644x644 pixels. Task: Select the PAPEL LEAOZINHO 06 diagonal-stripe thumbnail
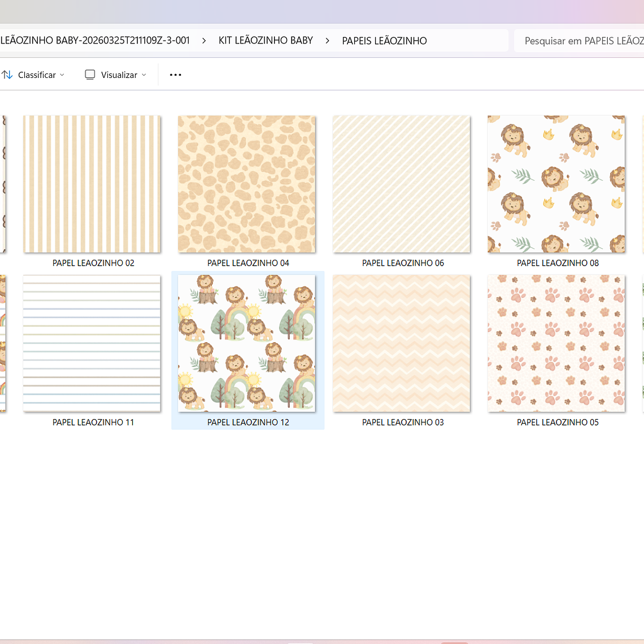point(402,184)
